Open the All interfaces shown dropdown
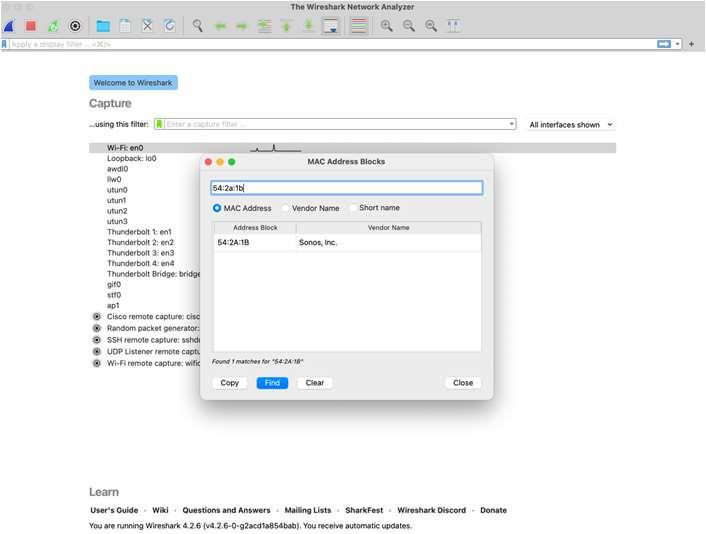Image resolution: width=706 pixels, height=534 pixels. 570,125
